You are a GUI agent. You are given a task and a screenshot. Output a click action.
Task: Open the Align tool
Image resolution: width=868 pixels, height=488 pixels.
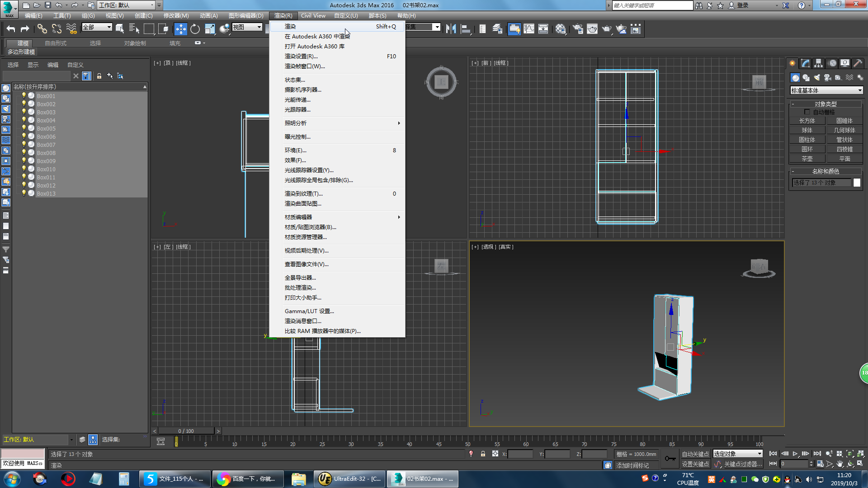[466, 29]
